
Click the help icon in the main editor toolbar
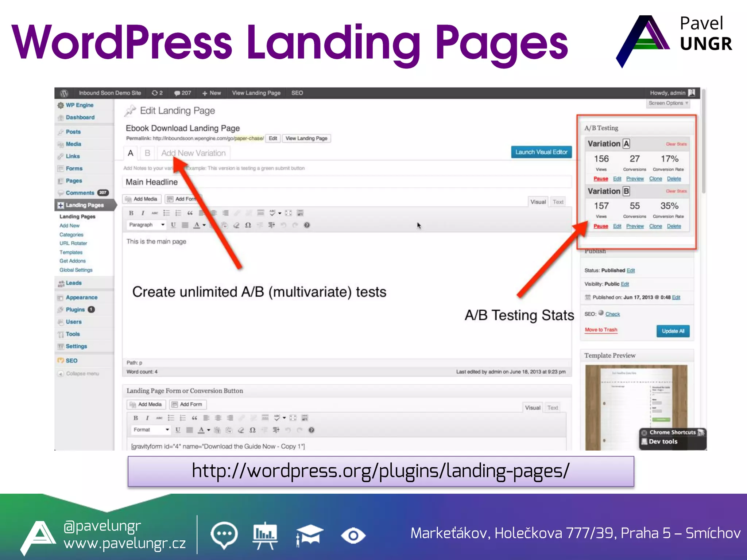tap(307, 225)
